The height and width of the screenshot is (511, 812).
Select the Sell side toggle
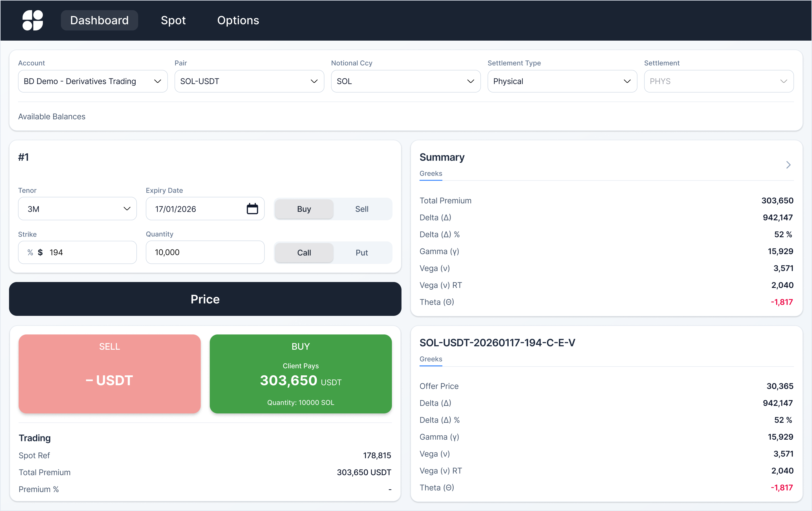coord(361,209)
